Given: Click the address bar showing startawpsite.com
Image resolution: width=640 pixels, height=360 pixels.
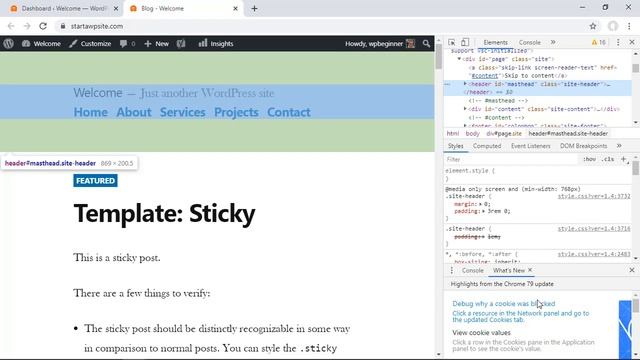Looking at the screenshot, I should 327,26.
